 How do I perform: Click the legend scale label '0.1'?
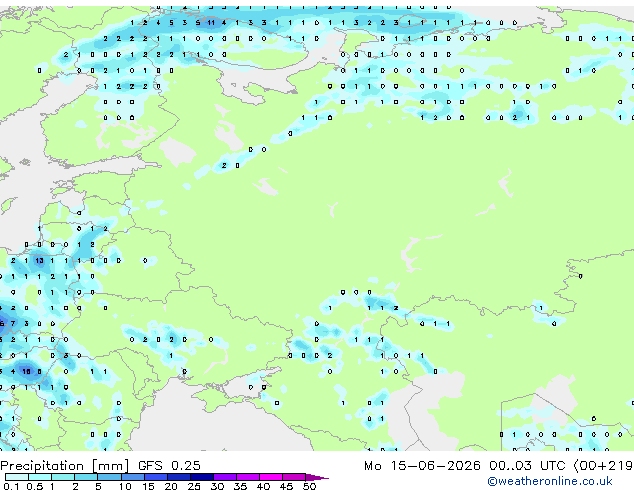[x=11, y=486]
